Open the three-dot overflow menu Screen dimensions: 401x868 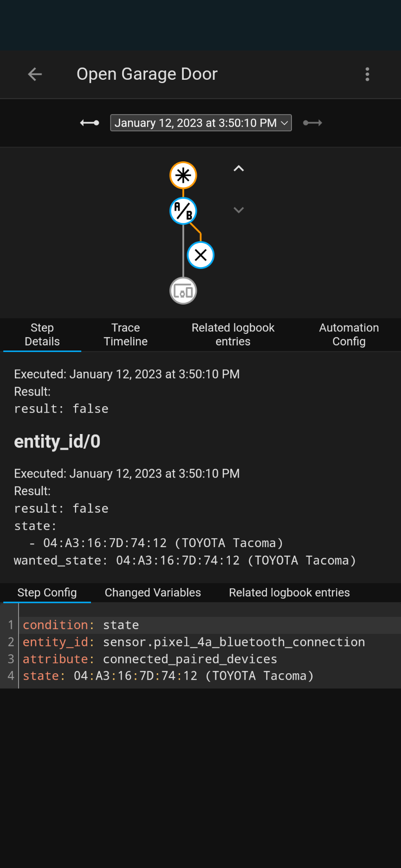tap(367, 74)
